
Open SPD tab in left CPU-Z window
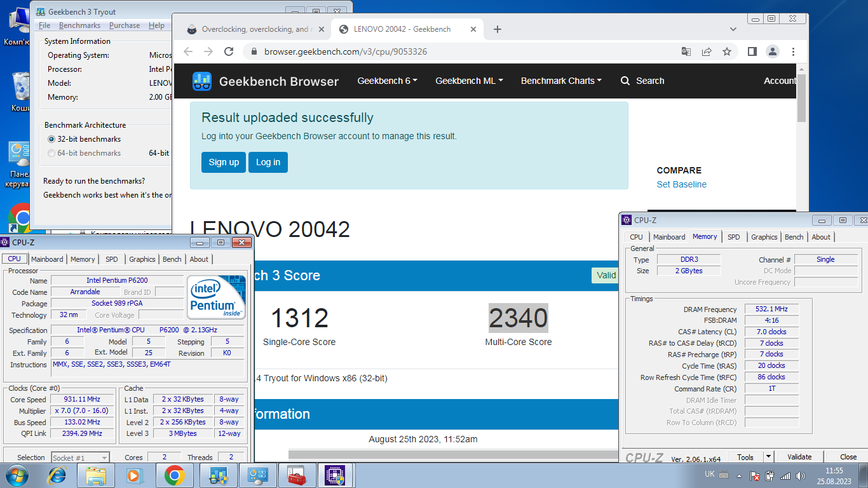click(x=112, y=259)
